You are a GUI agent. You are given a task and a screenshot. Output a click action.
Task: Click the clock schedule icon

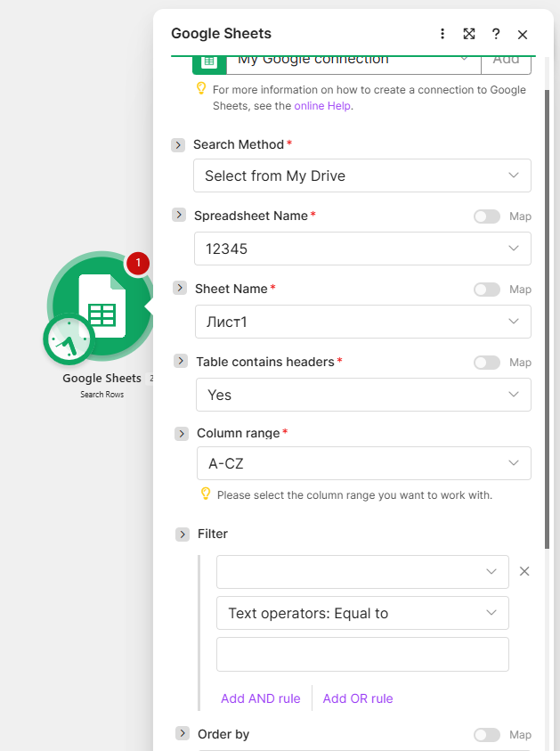point(69,339)
